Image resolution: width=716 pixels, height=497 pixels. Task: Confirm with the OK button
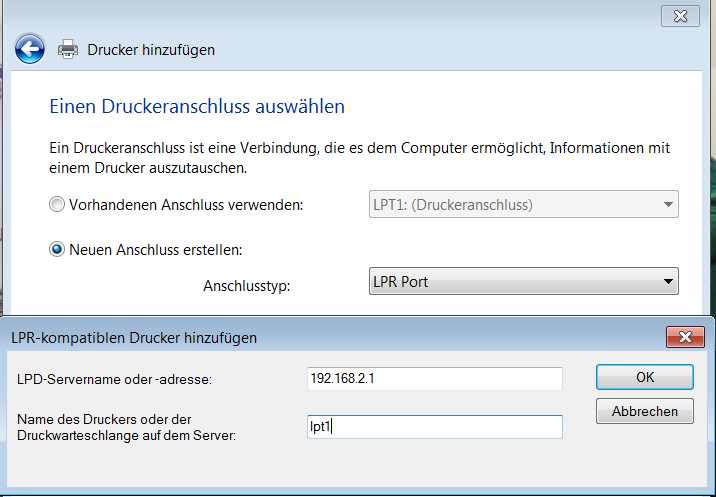tap(645, 377)
